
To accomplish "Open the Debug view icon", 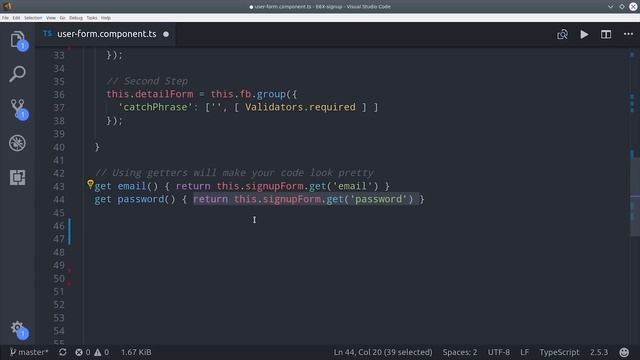I will pos(17,143).
